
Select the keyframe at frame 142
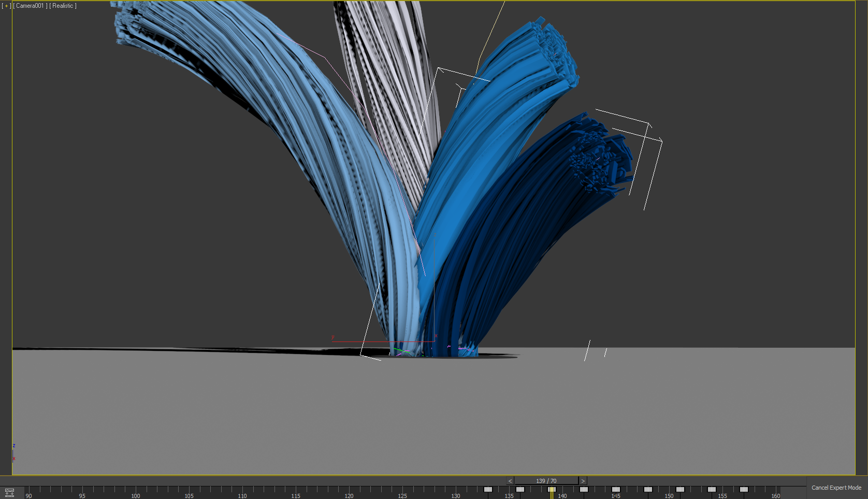(584, 489)
